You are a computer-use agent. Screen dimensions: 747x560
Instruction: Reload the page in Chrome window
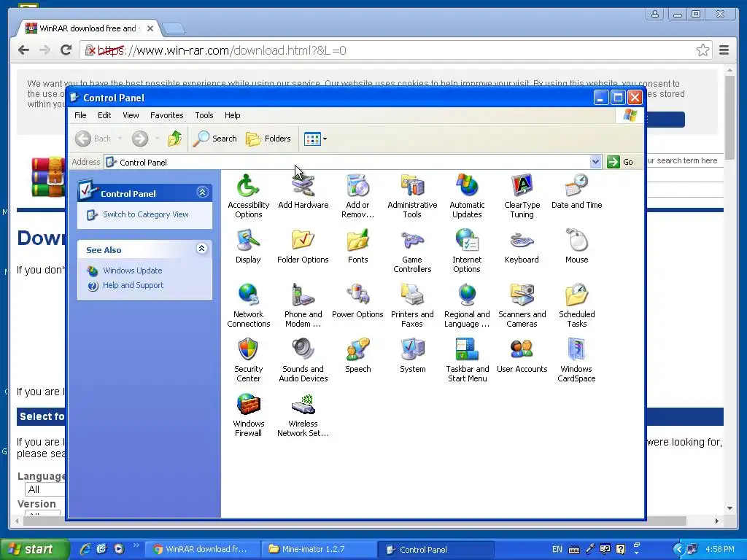(66, 50)
